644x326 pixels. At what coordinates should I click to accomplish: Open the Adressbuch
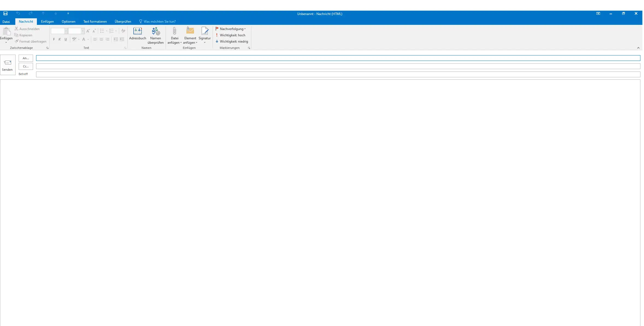(137, 34)
